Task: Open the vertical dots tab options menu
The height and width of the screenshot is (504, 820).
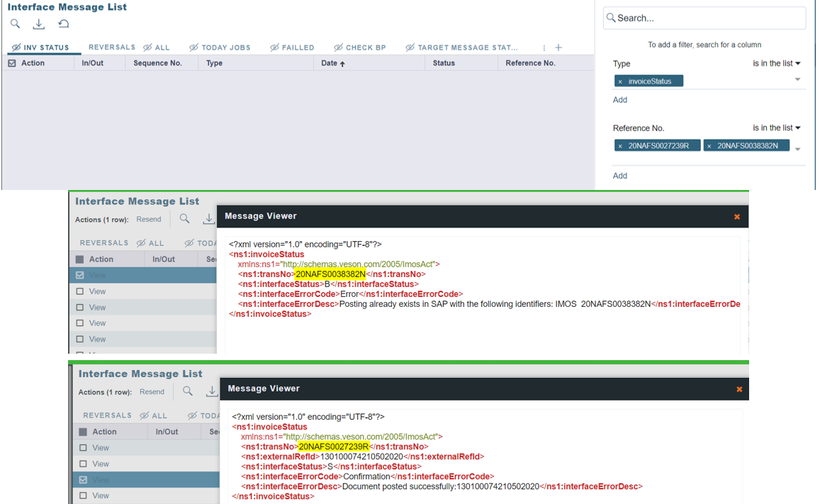Action: pyautogui.click(x=544, y=47)
